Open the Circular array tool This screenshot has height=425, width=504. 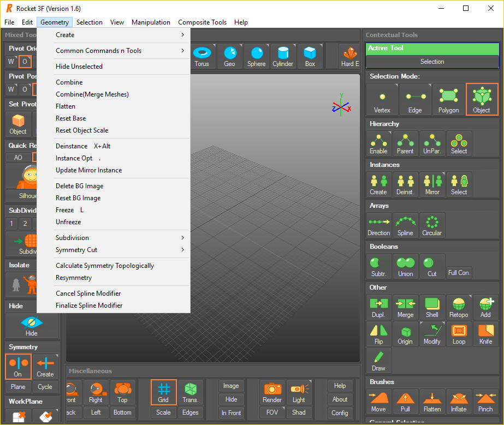tap(432, 225)
